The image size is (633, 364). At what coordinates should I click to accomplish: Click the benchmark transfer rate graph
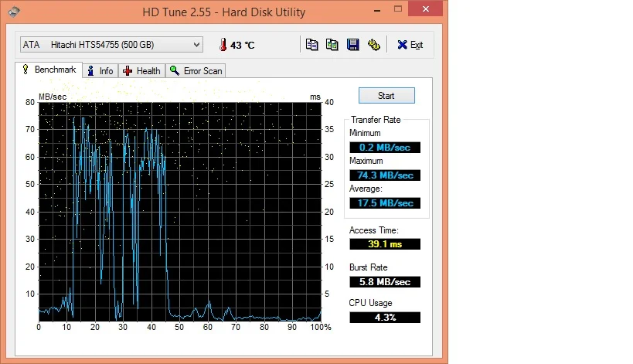(x=180, y=212)
